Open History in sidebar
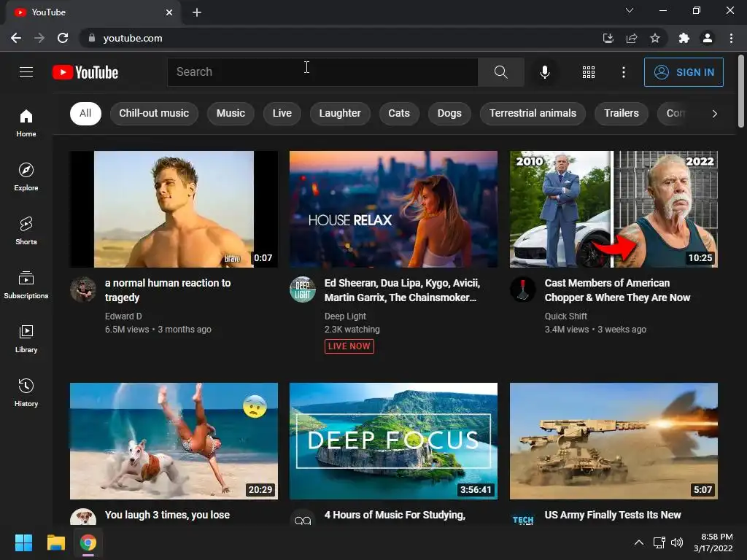The width and height of the screenshot is (747, 560). 26,392
